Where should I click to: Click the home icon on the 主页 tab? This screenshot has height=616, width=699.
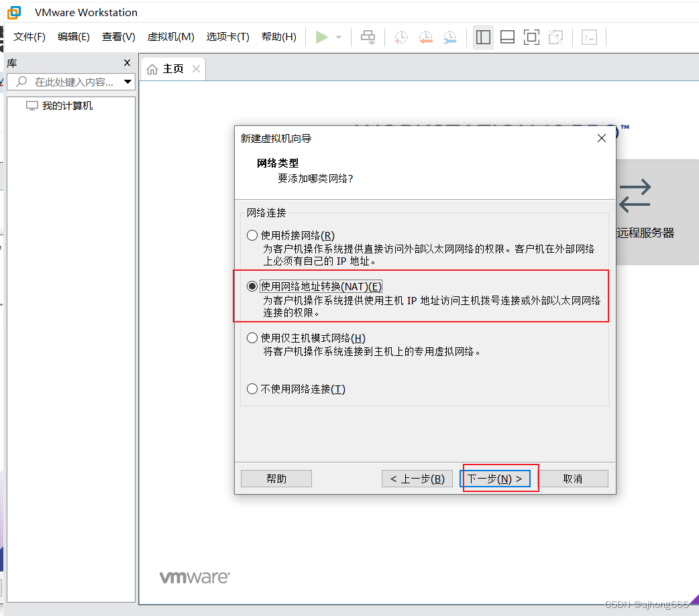click(x=152, y=69)
